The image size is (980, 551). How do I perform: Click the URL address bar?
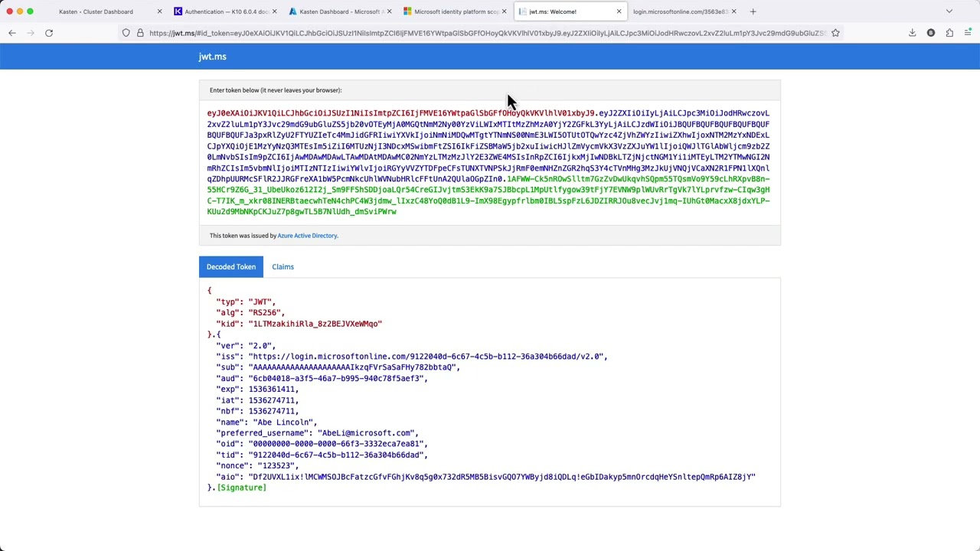tap(487, 33)
